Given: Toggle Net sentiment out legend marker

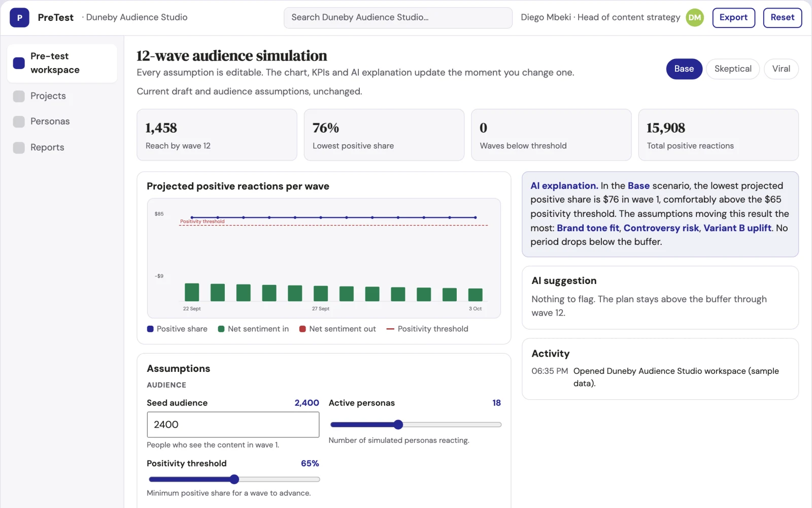Looking at the screenshot, I should [x=302, y=329].
